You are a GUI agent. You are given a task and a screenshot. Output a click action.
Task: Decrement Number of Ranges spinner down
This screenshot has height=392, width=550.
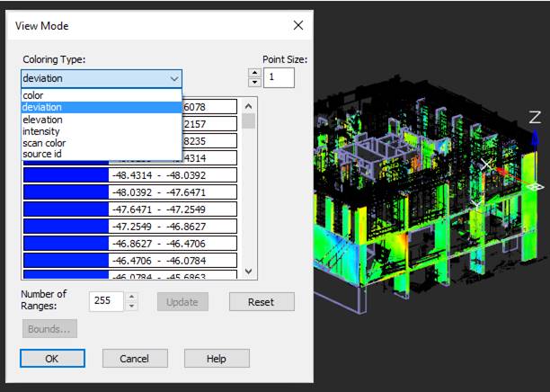(133, 307)
